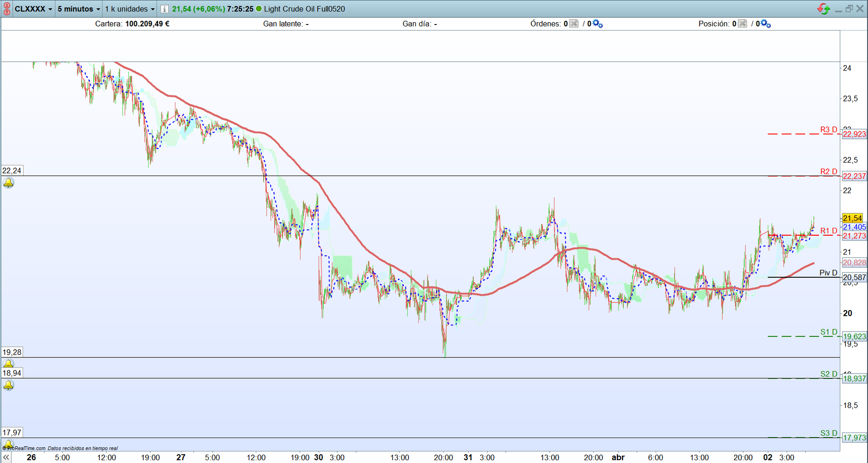Click the R2 D resistance level label
This screenshot has width=868, height=463.
830,170
